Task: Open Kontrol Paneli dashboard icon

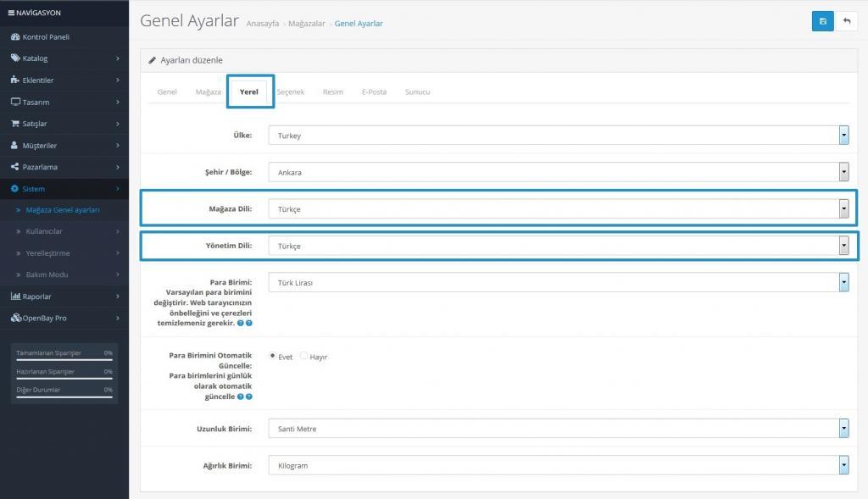Action: tap(15, 37)
